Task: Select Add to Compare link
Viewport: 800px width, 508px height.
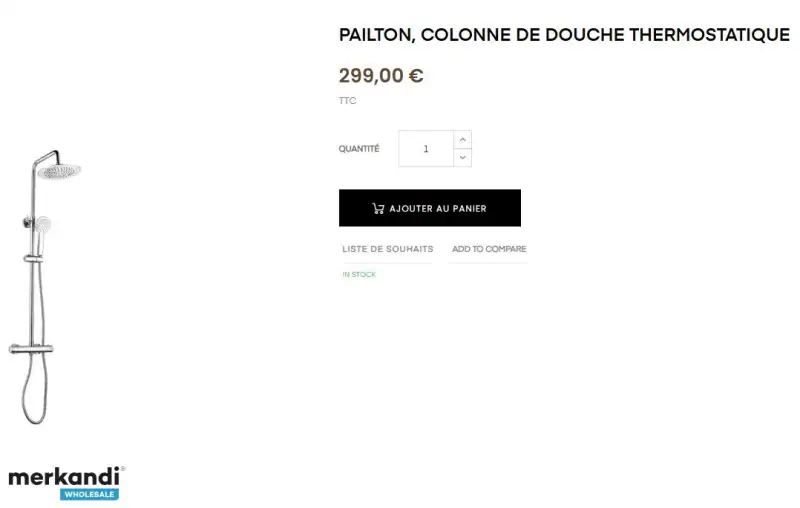Action: tap(489, 249)
